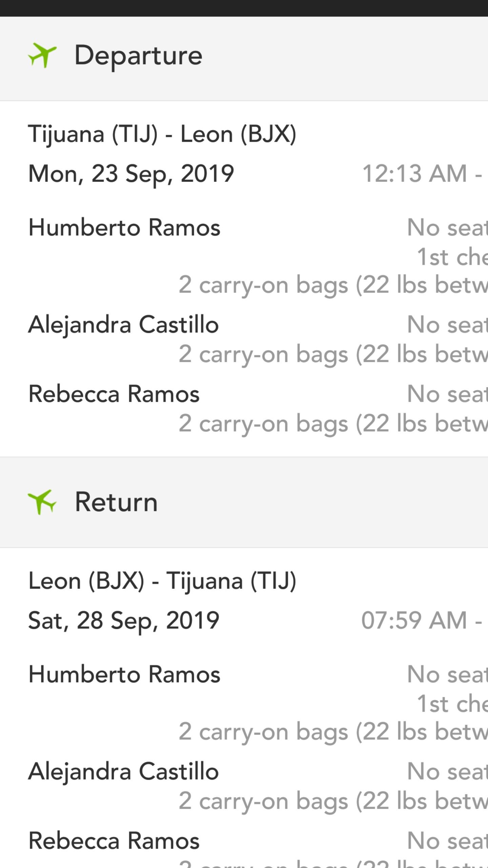
Task: Select Alejandra Castillo in the Return list
Action: point(123,771)
